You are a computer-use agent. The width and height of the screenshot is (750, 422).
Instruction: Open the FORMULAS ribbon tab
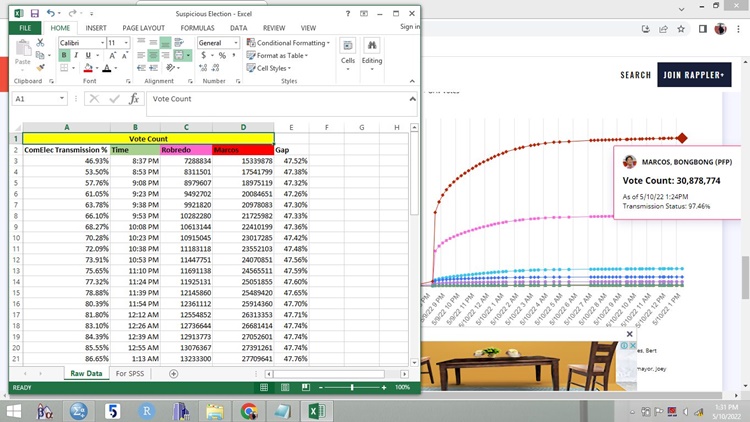[198, 28]
